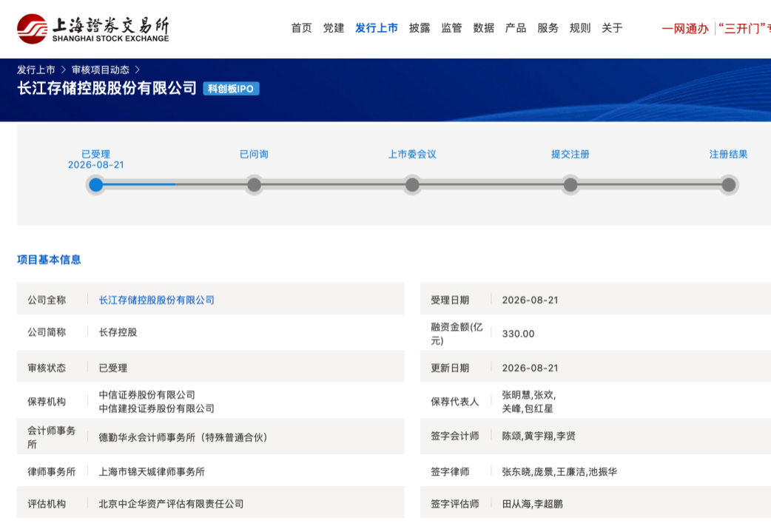Select sponsor representatives 关峰,包红星

point(528,408)
